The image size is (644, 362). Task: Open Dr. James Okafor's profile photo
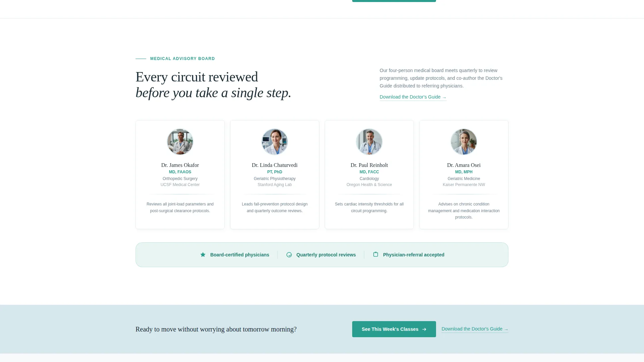pyautogui.click(x=180, y=142)
